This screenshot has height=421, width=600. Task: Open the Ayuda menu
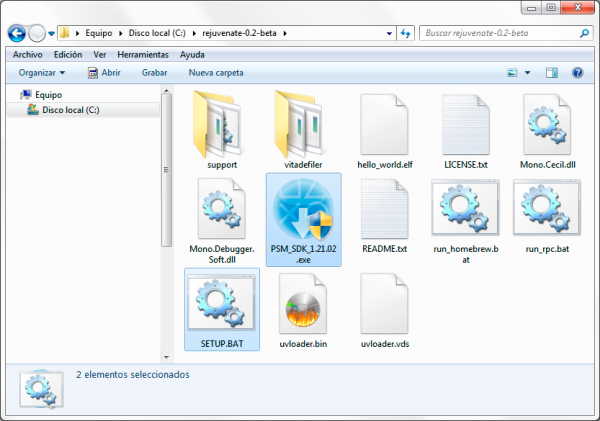click(x=192, y=55)
